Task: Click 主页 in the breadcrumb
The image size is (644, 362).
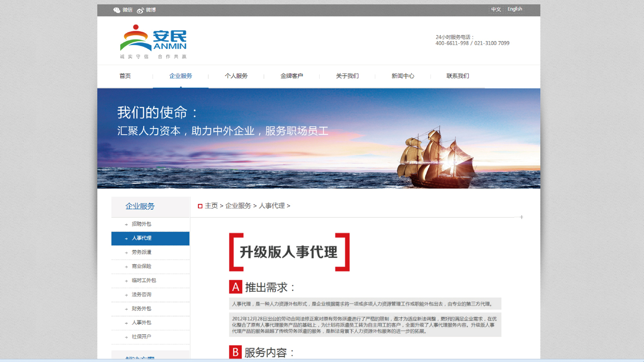Action: tap(211, 206)
